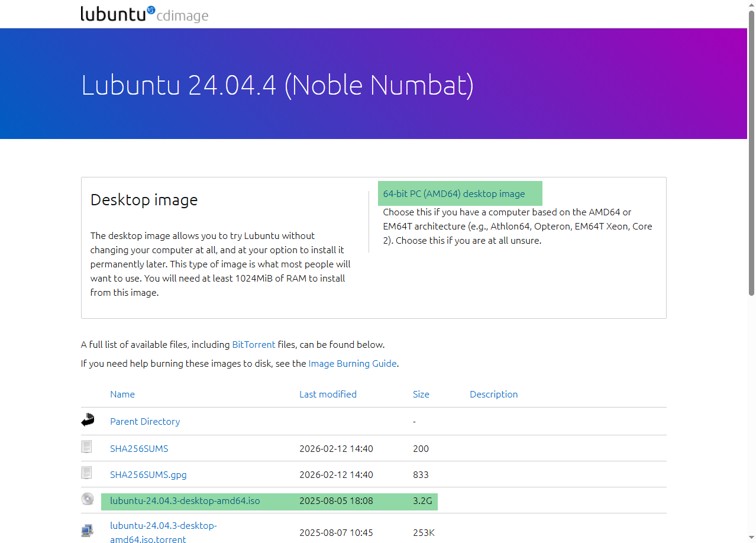
Task: Click the computer icon beside the torrent file
Action: 88,531
